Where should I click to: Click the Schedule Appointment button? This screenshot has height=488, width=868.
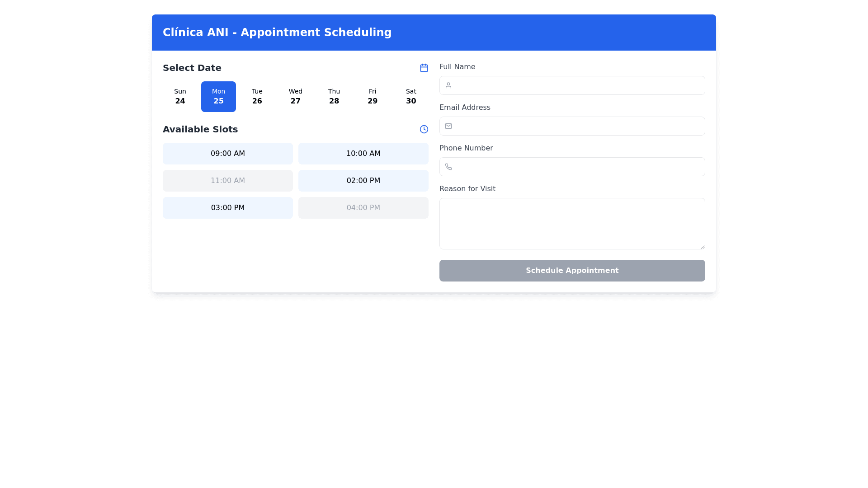click(572, 271)
